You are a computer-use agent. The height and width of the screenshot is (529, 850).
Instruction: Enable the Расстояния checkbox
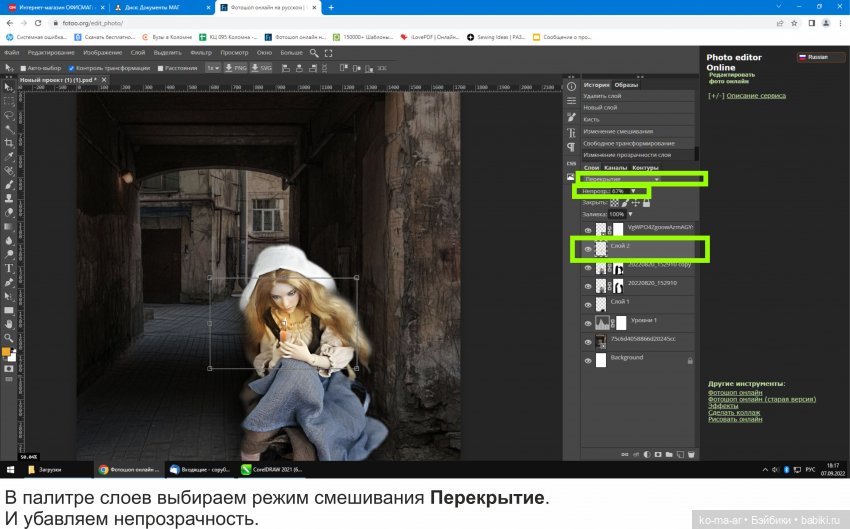(x=160, y=68)
